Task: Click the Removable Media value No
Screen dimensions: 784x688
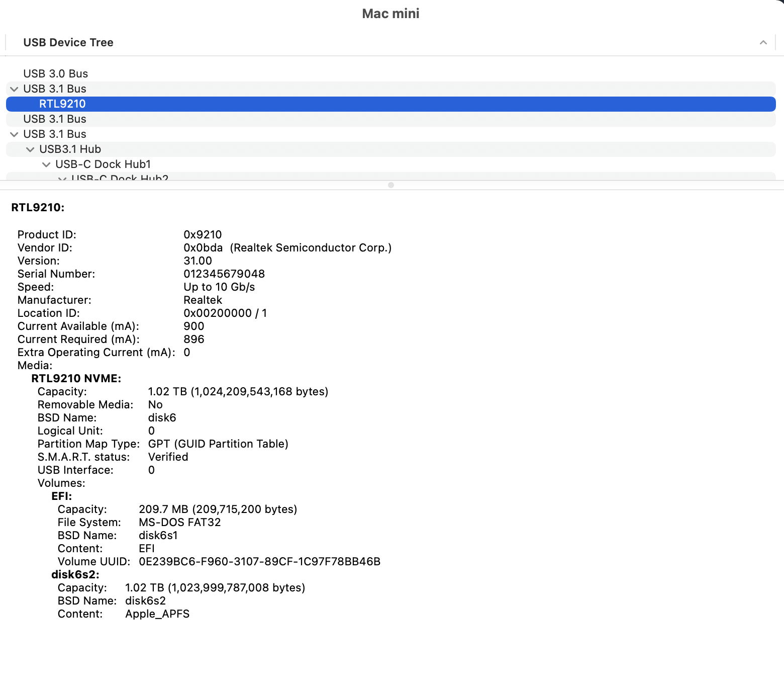Action: 155,405
